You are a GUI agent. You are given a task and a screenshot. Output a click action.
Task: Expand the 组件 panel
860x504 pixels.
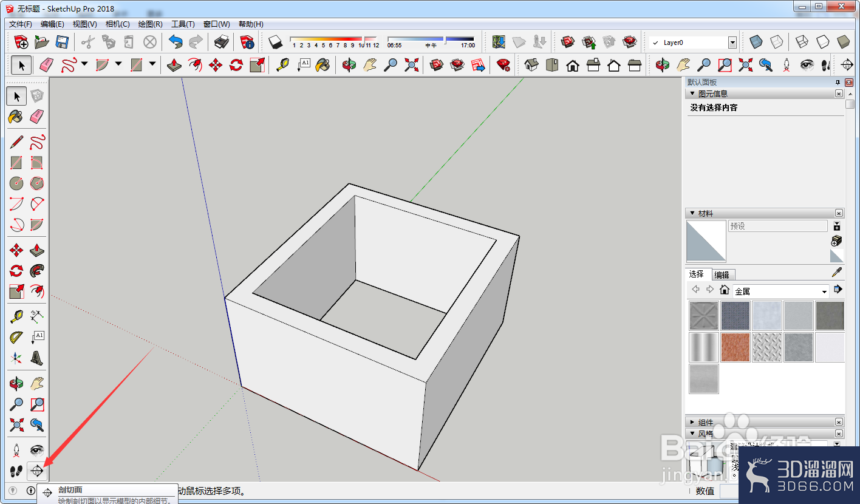pos(692,422)
